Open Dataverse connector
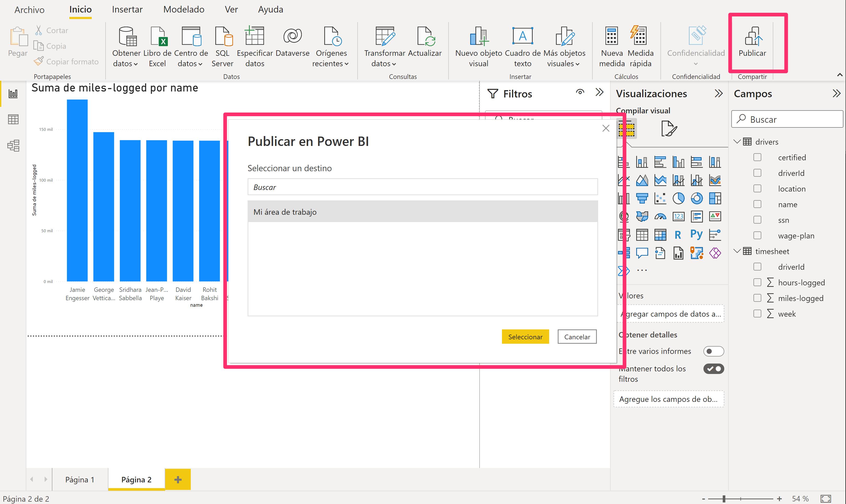Viewport: 846px width, 504px height. point(292,41)
